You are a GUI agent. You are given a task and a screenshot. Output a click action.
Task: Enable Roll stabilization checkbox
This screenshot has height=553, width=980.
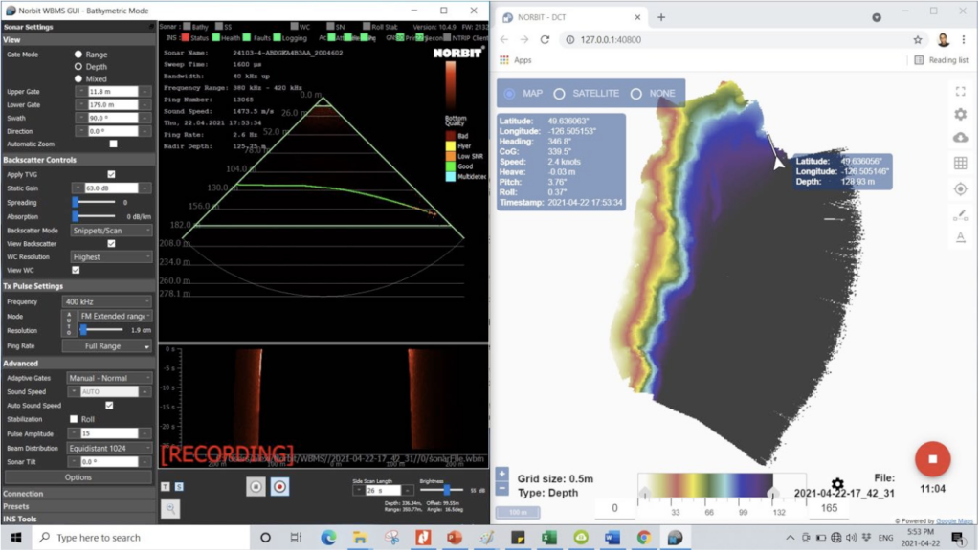point(74,419)
